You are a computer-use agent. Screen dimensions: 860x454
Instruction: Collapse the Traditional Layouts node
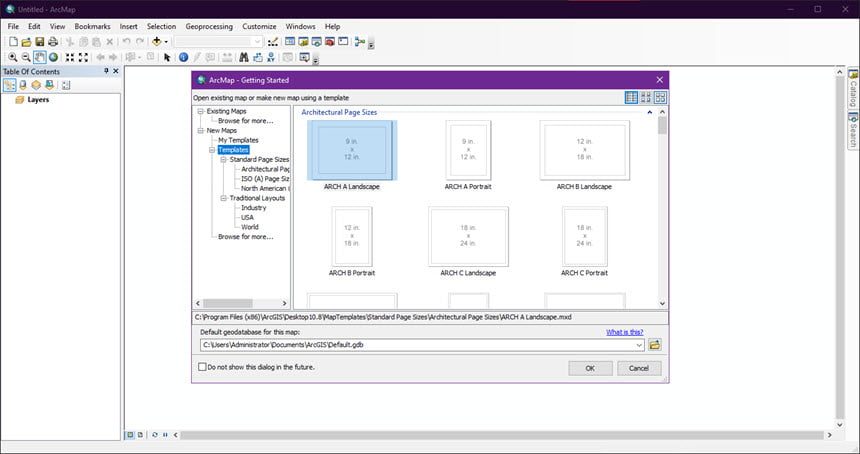coord(224,198)
